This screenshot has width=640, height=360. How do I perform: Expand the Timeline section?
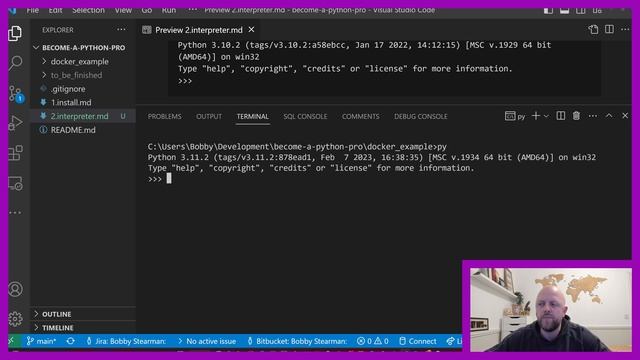click(x=83, y=328)
